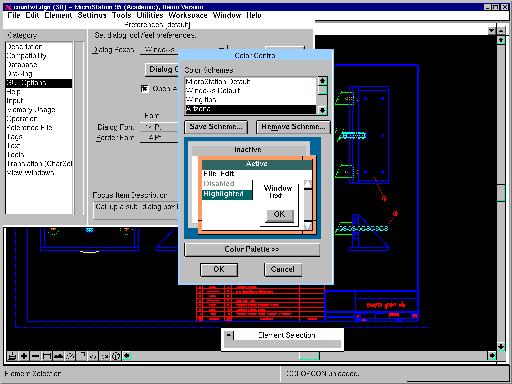Open the Workspace menu
The image size is (512, 384).
coord(188,15)
